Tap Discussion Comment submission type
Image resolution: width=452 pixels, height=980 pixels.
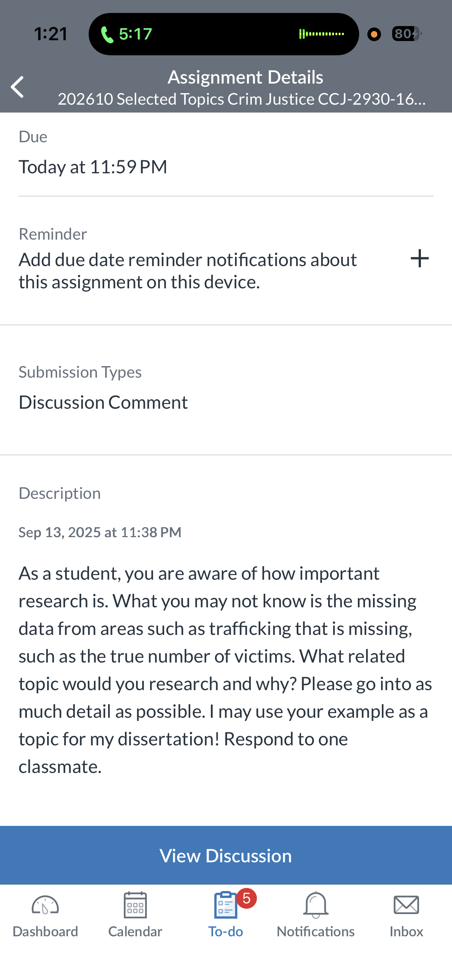(103, 403)
